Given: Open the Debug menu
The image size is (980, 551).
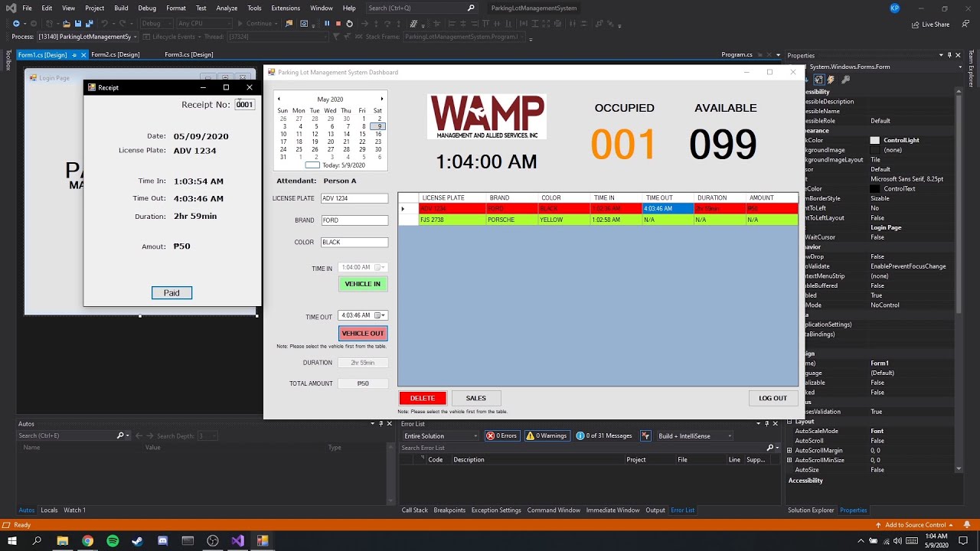Looking at the screenshot, I should [147, 8].
